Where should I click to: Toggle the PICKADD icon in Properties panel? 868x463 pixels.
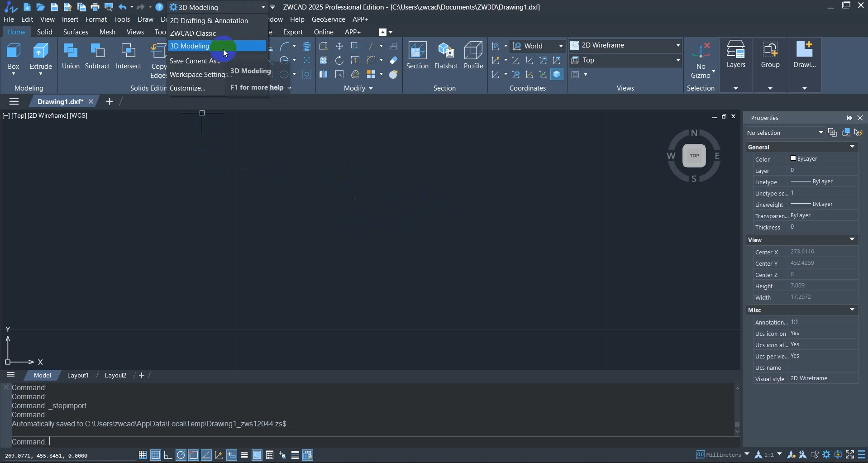[832, 133]
